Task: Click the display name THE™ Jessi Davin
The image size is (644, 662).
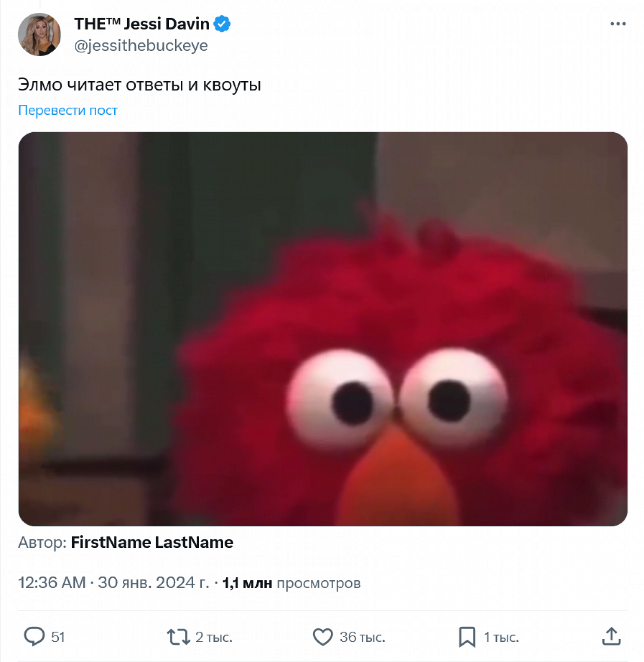Action: pyautogui.click(x=142, y=24)
